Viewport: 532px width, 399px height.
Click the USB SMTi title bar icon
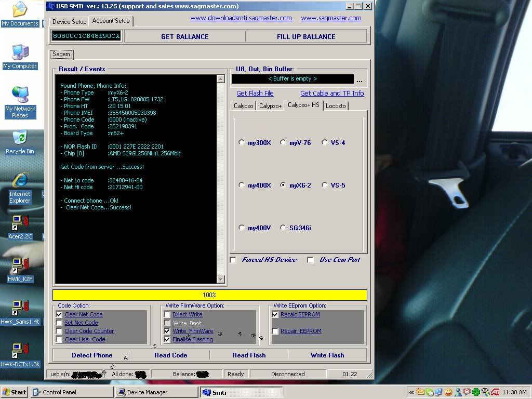[51, 6]
